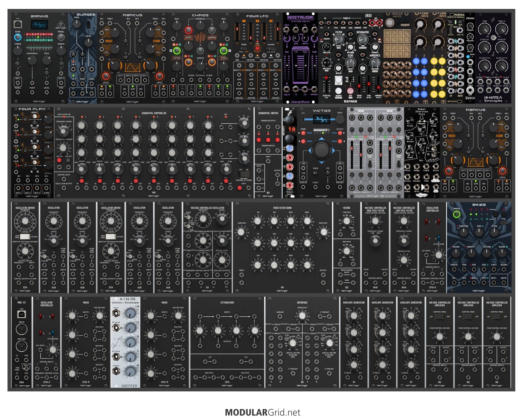
Task: Click red trigger button 3 on Sequential Switch
Action: tap(277, 139)
